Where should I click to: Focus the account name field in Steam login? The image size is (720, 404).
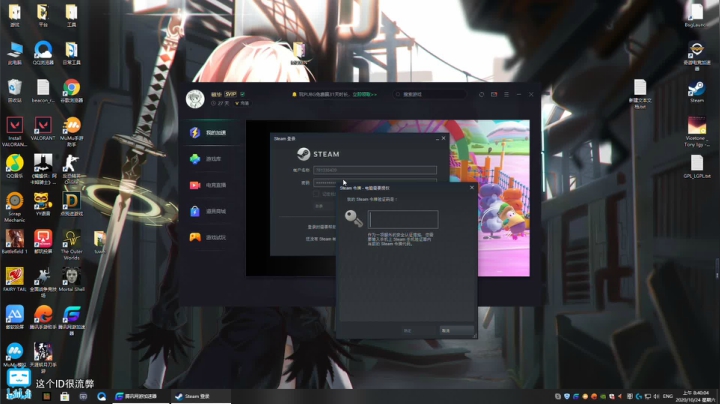click(375, 170)
